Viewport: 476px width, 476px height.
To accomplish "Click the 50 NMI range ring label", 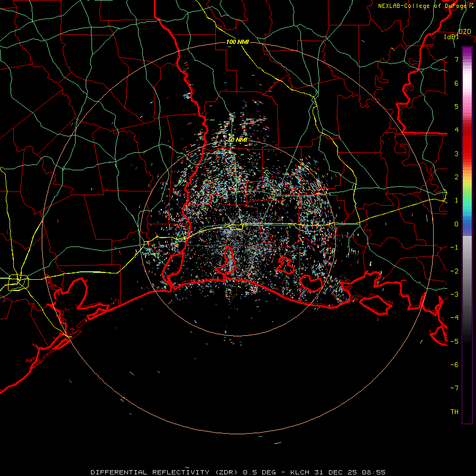I will [237, 140].
